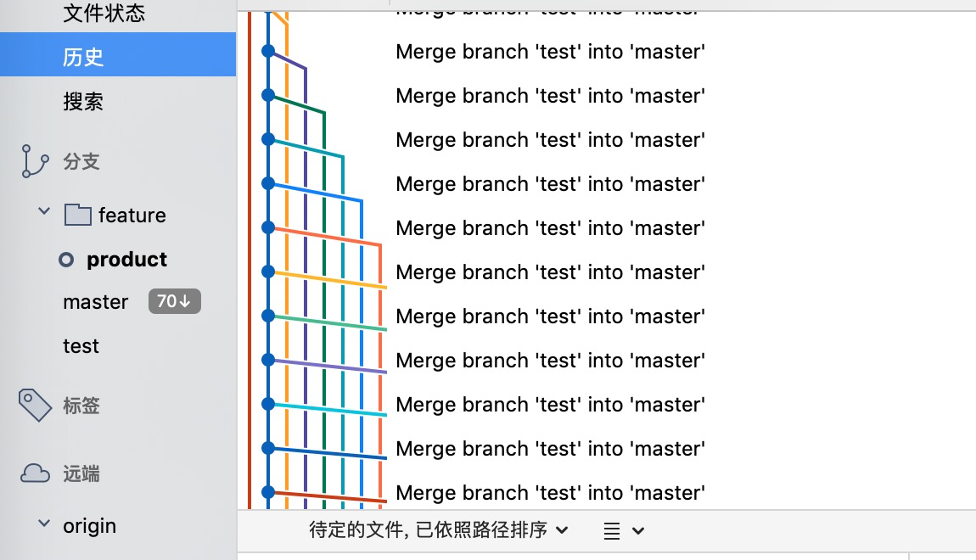The height and width of the screenshot is (560, 976).
Task: Switch to 文件状态 view
Action: 104,13
